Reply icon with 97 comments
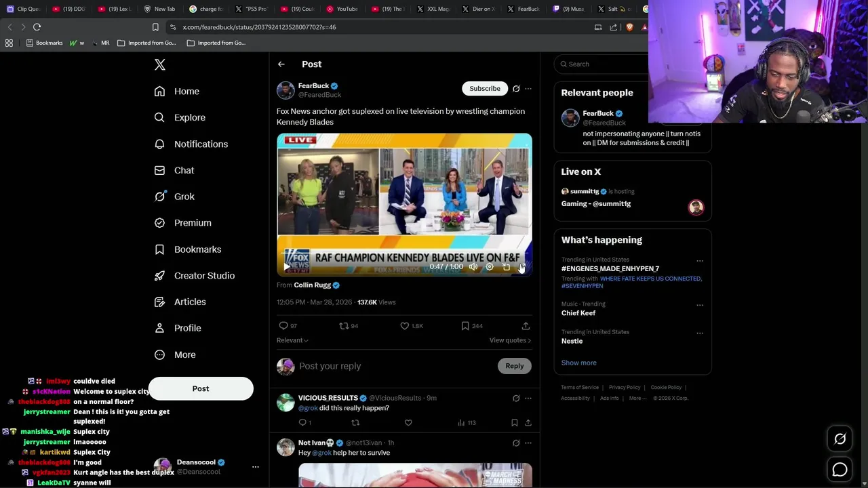 click(288, 326)
